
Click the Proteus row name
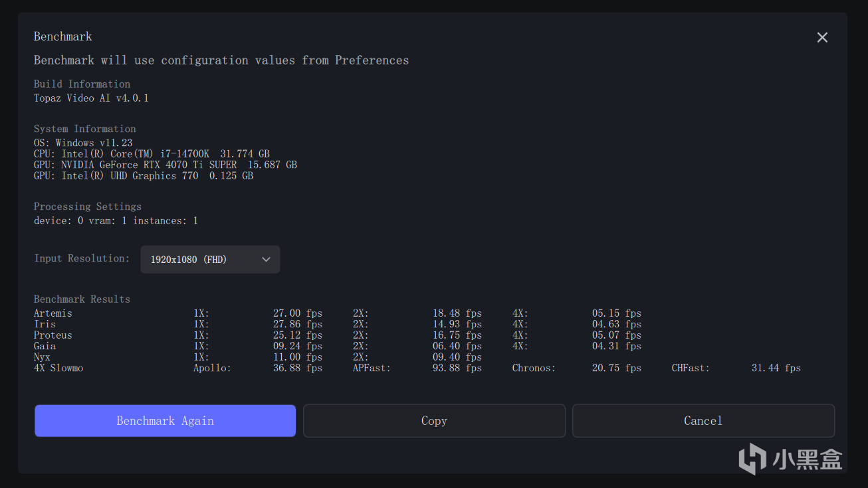tap(53, 335)
